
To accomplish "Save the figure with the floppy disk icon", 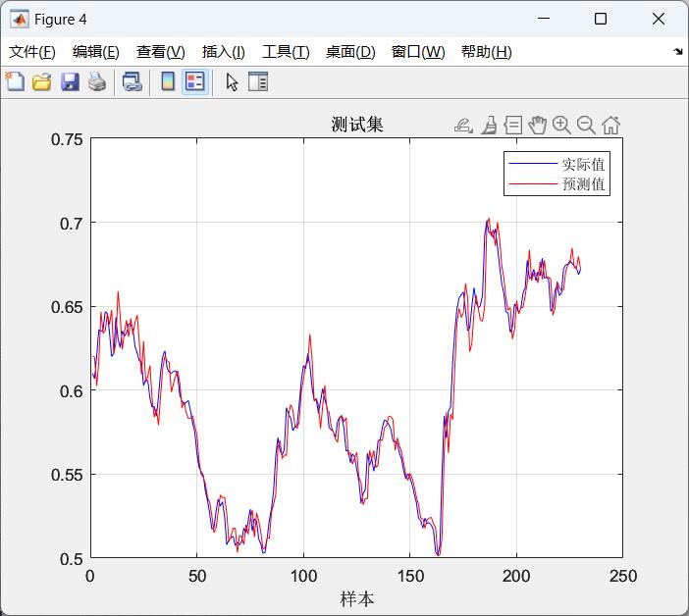I will click(70, 82).
